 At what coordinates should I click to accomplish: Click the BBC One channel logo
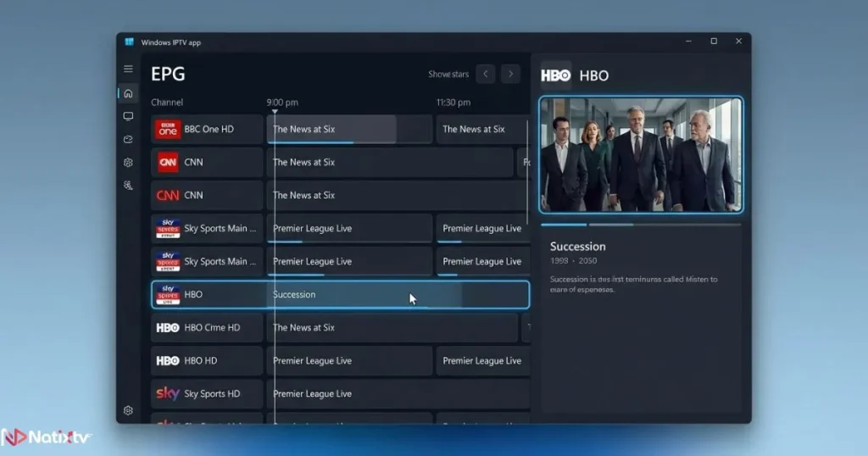click(168, 129)
